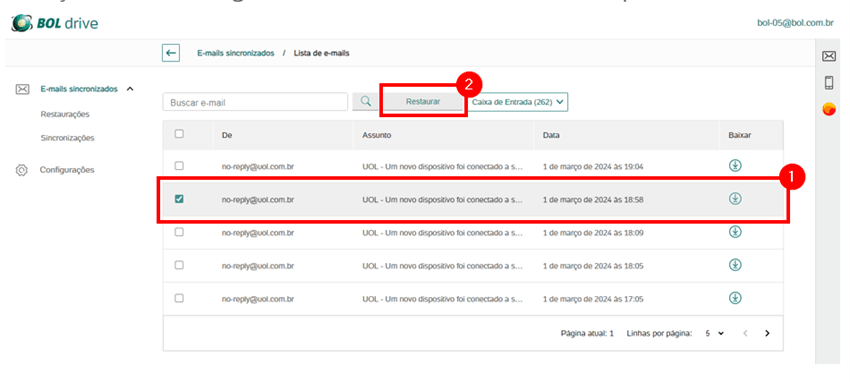The width and height of the screenshot is (850, 382).
Task: Open the Caixa de Entrada (262) dropdown
Action: (x=518, y=101)
